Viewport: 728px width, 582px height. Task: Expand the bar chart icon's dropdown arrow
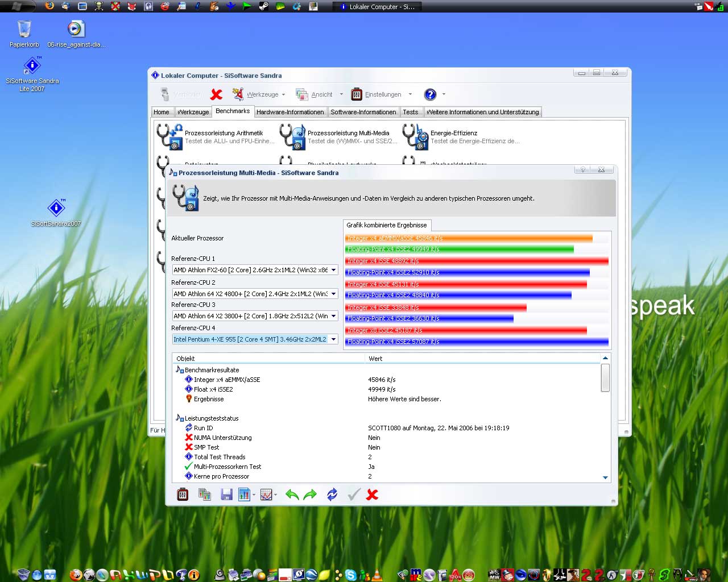point(254,495)
